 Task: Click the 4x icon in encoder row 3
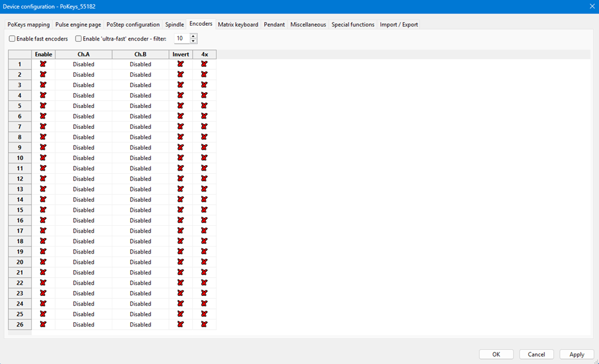pyautogui.click(x=204, y=85)
